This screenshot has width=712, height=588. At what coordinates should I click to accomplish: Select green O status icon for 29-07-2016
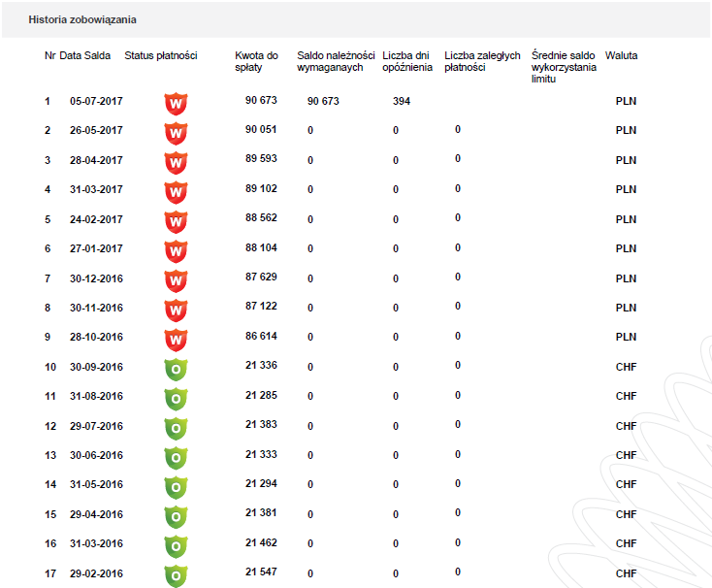click(x=176, y=429)
